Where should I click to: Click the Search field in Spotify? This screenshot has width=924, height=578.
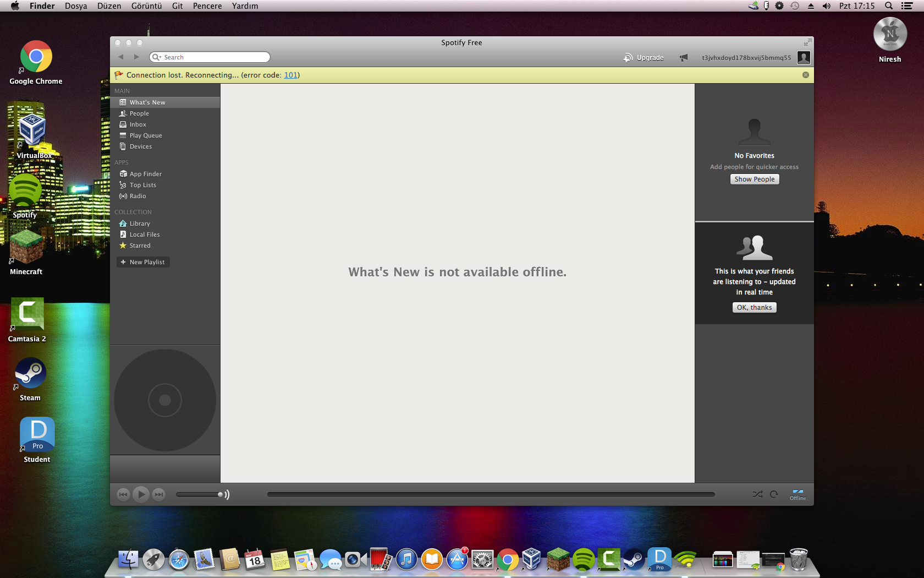pos(210,57)
